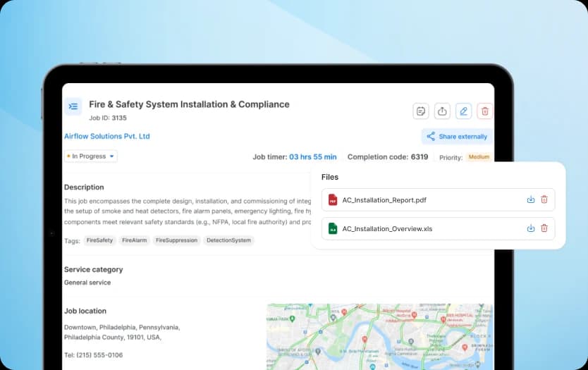The image size is (588, 370).
Task: Delete the job with red trash icon
Action: (485, 111)
